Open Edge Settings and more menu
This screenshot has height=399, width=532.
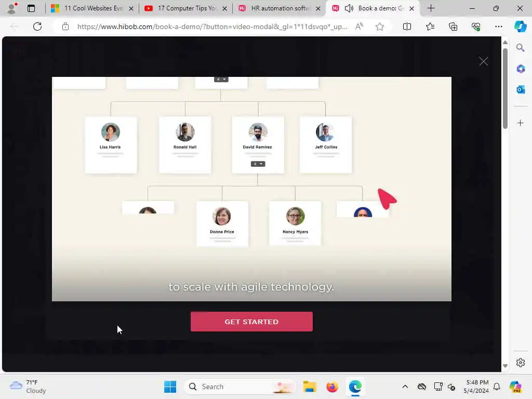pos(498,26)
